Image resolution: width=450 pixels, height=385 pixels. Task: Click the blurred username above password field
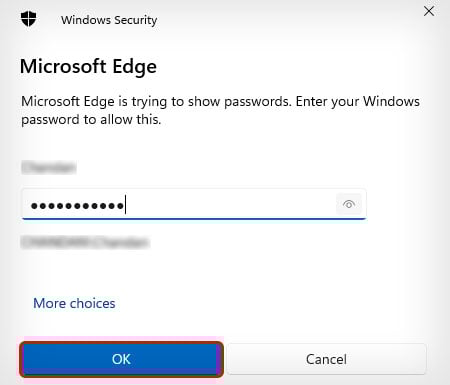click(x=49, y=167)
